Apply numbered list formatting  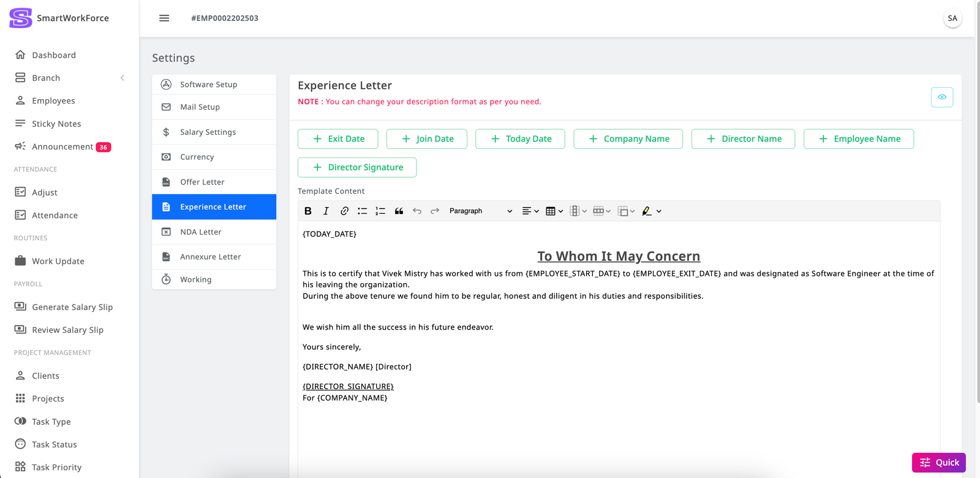tap(380, 211)
